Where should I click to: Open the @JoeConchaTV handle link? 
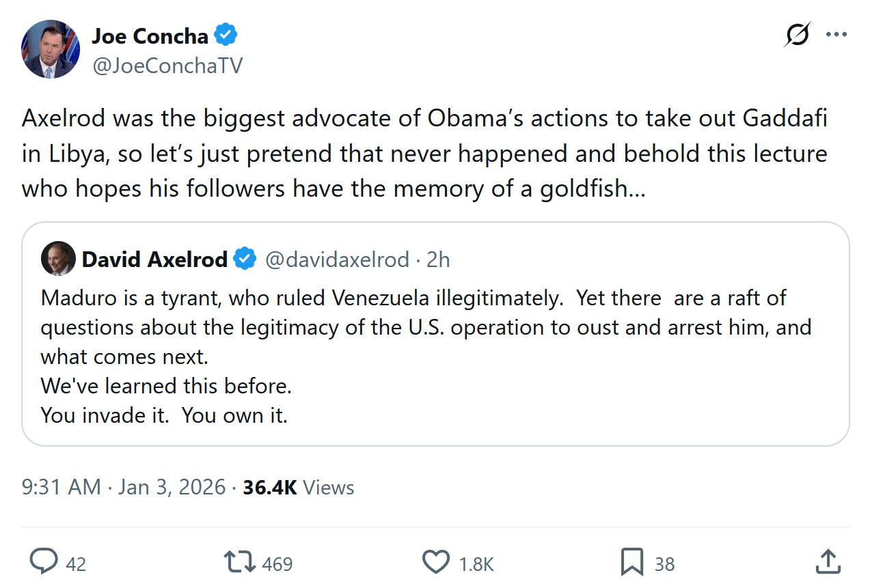coord(167,66)
